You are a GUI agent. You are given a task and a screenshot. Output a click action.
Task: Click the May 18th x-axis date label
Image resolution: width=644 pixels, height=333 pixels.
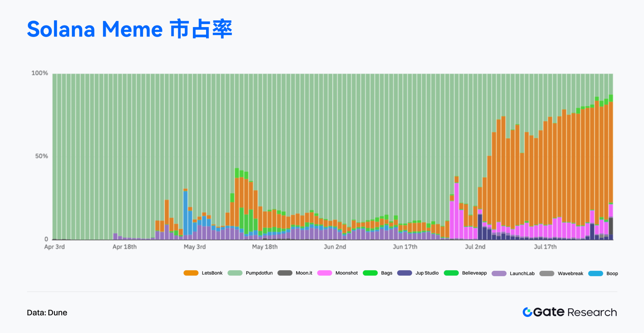click(x=265, y=247)
